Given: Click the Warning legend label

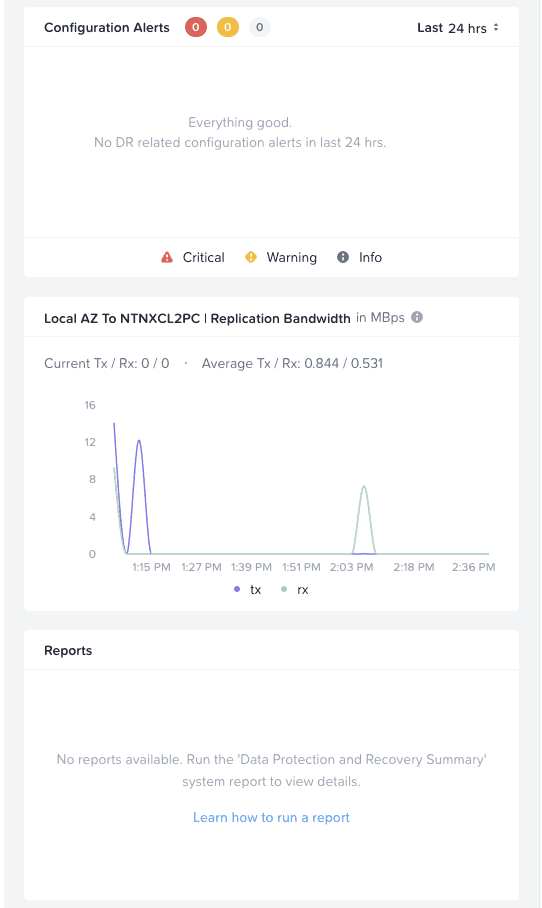Looking at the screenshot, I should (x=292, y=258).
